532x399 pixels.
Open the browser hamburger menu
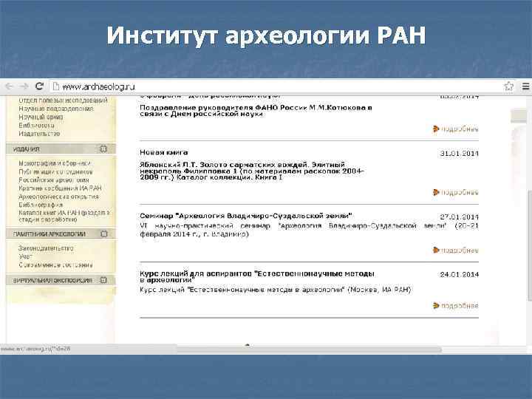[525, 86]
